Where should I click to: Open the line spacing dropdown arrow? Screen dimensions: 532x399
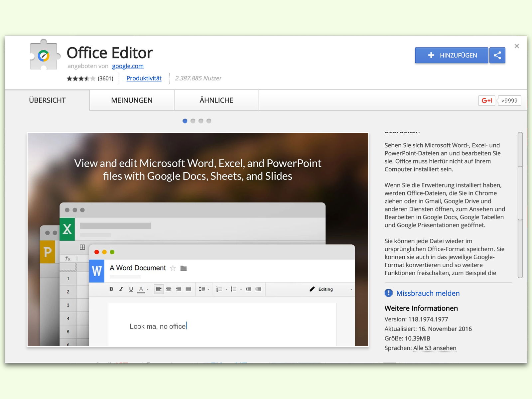click(208, 290)
